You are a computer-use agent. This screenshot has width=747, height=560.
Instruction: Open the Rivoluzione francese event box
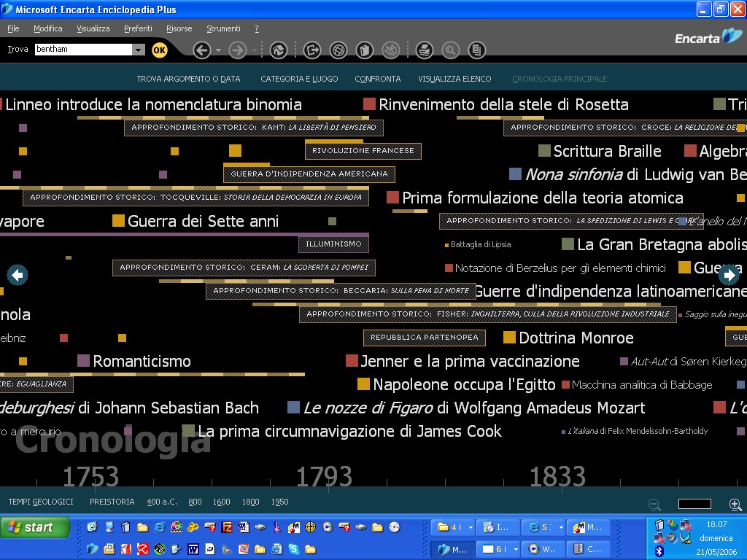[x=363, y=151]
